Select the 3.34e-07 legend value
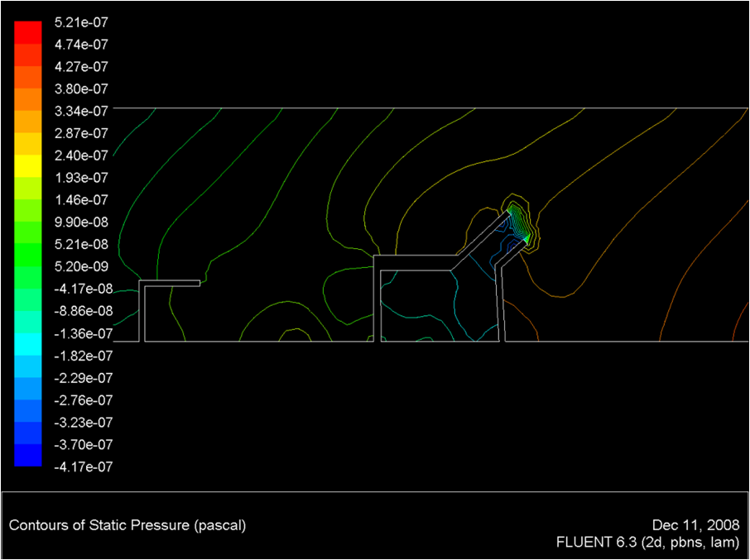This screenshot has width=750, height=560. pos(81,111)
